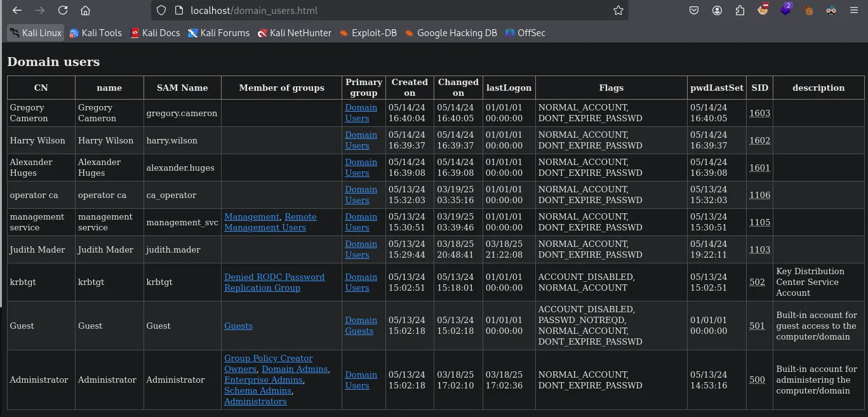Open the Denied RODC Password Replication Group link

274,282
